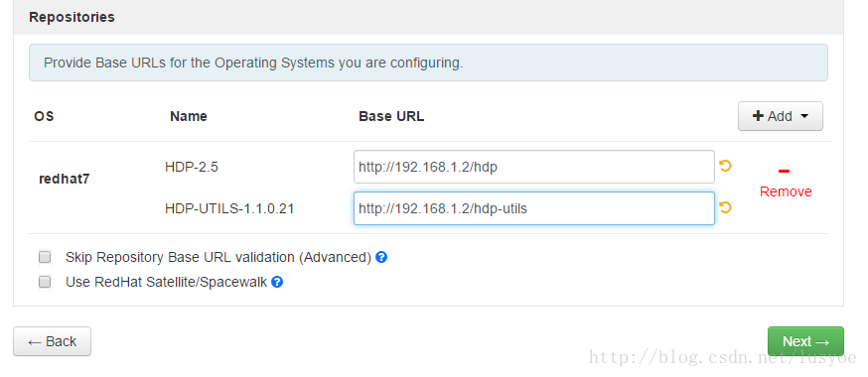The height and width of the screenshot is (377, 868).
Task: Go back with the Back button
Action: [52, 341]
